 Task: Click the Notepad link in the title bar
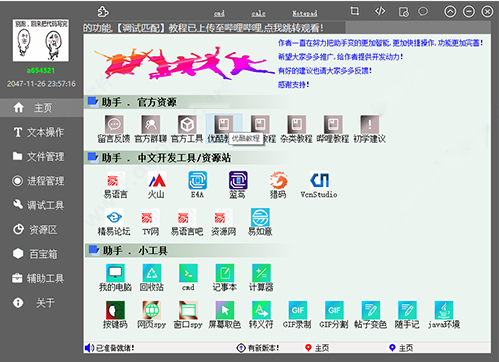click(x=304, y=13)
